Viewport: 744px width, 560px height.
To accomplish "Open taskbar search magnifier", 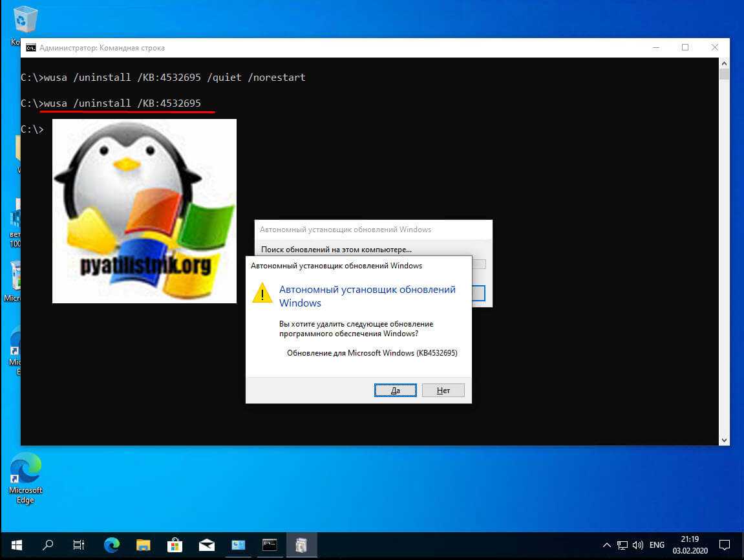I will coord(48,544).
